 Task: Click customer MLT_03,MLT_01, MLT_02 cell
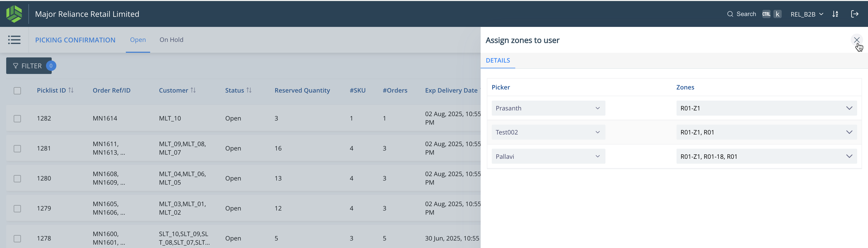[182, 208]
